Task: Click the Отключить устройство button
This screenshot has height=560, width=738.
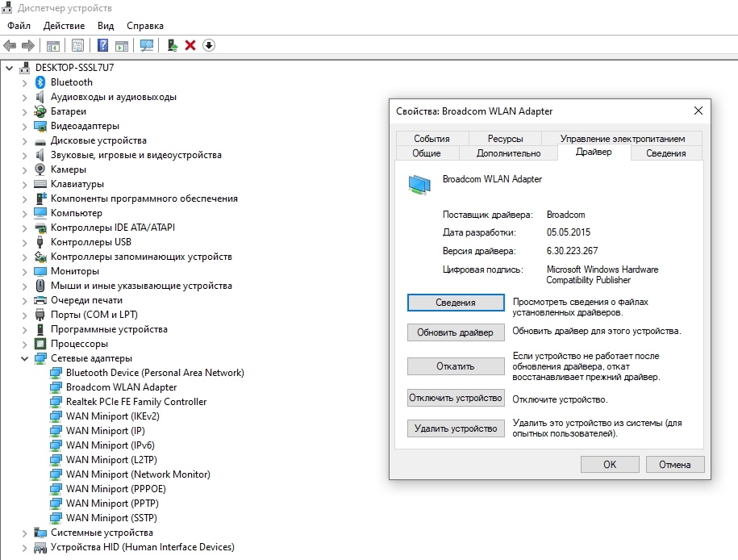Action: pyautogui.click(x=456, y=398)
